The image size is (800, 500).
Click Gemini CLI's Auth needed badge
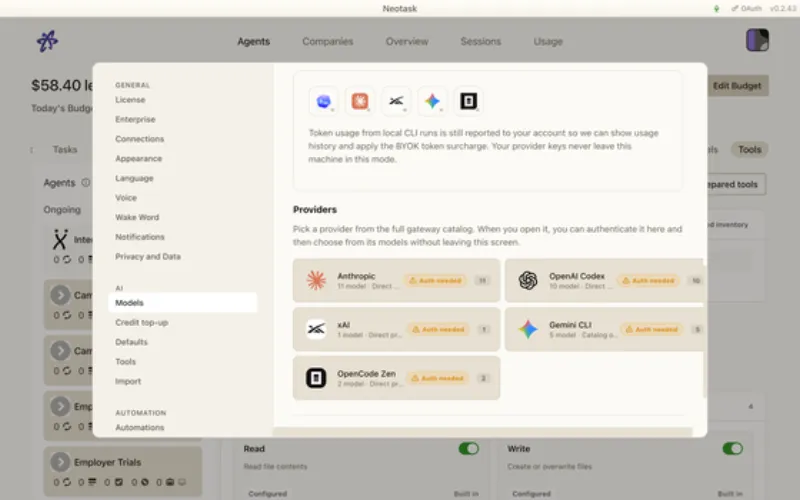(652, 330)
